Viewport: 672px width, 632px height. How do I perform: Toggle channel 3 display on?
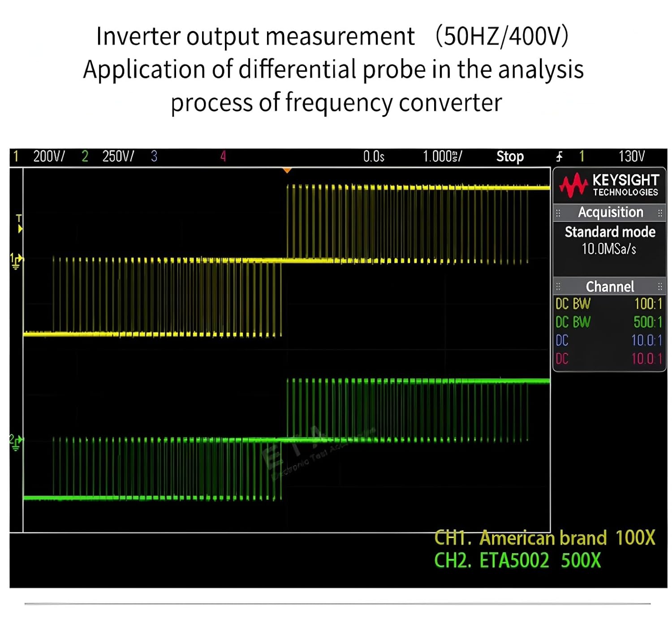(x=155, y=156)
